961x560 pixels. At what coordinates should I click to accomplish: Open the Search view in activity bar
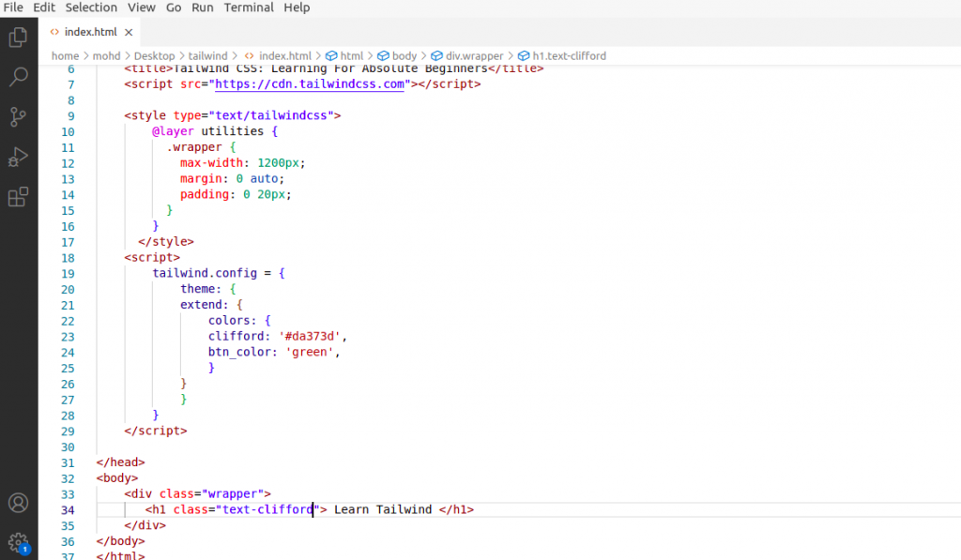point(19,77)
